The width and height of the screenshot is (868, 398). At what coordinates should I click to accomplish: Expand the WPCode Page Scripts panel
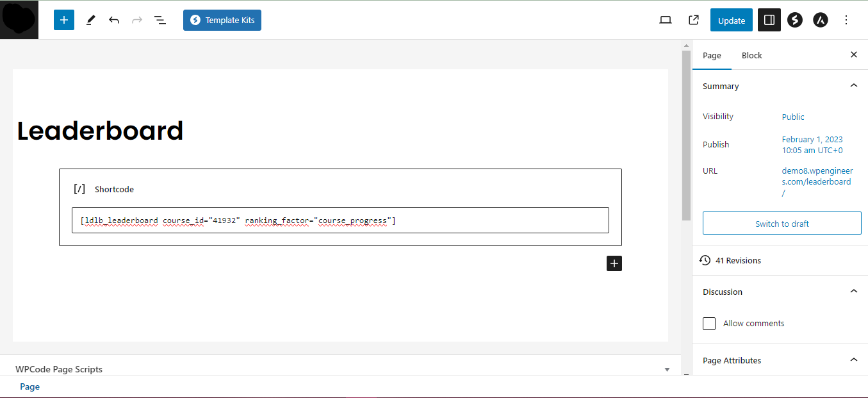(667, 369)
